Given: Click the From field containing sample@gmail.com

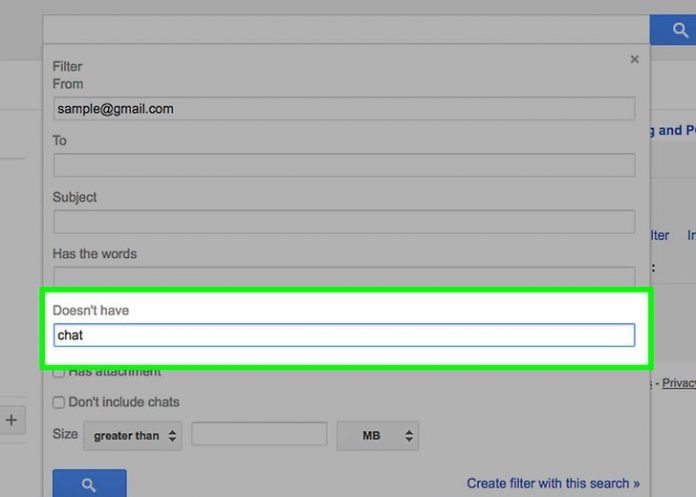Looking at the screenshot, I should [343, 109].
